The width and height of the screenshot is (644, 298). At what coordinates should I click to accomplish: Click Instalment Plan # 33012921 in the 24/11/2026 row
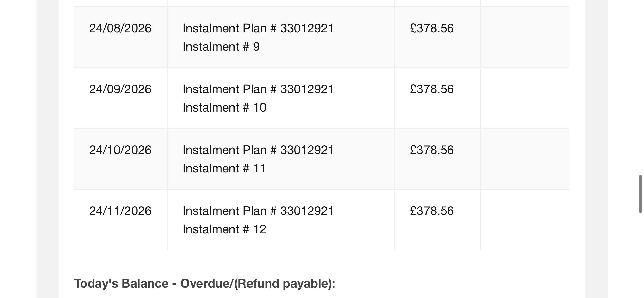(258, 211)
